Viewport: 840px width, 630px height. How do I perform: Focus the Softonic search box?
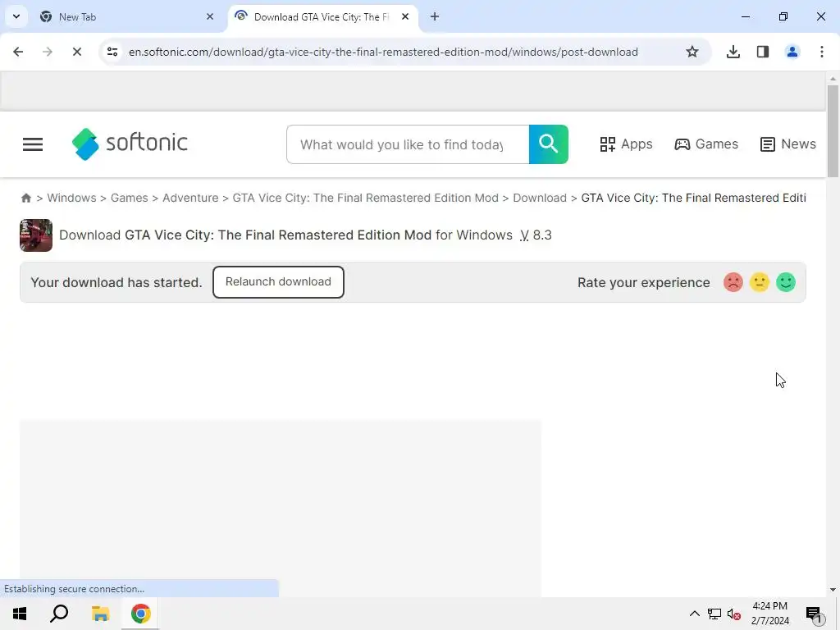click(408, 144)
